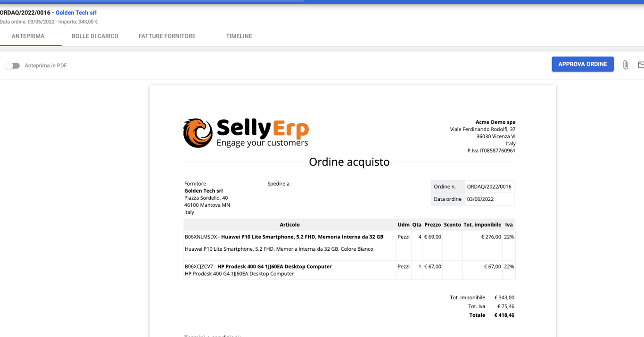
Task: Click the Approva Ordine button
Action: click(x=583, y=64)
